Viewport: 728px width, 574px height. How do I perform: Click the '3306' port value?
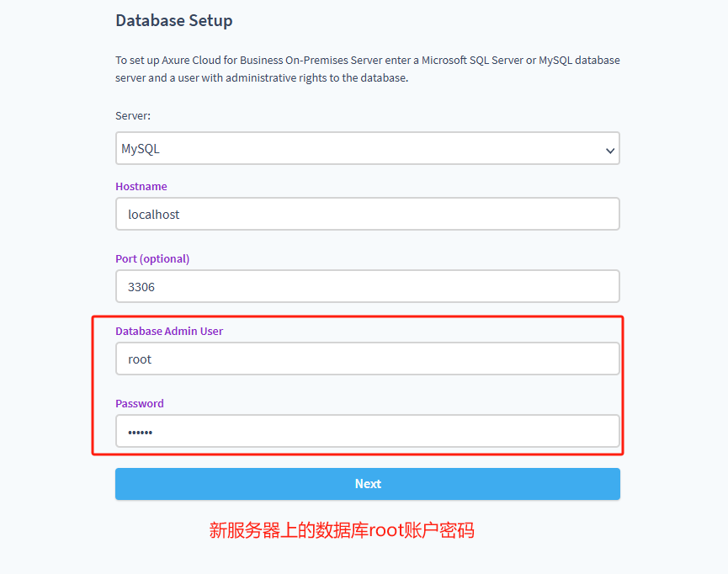pos(141,287)
